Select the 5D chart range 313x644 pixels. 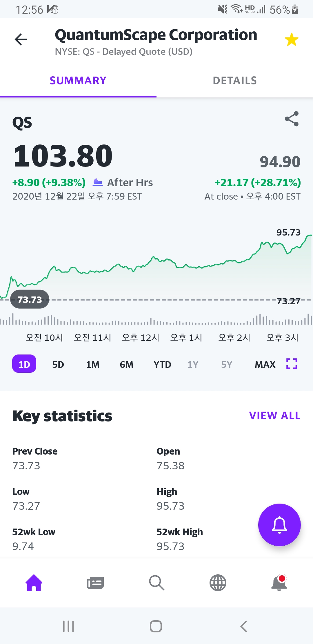click(x=58, y=364)
